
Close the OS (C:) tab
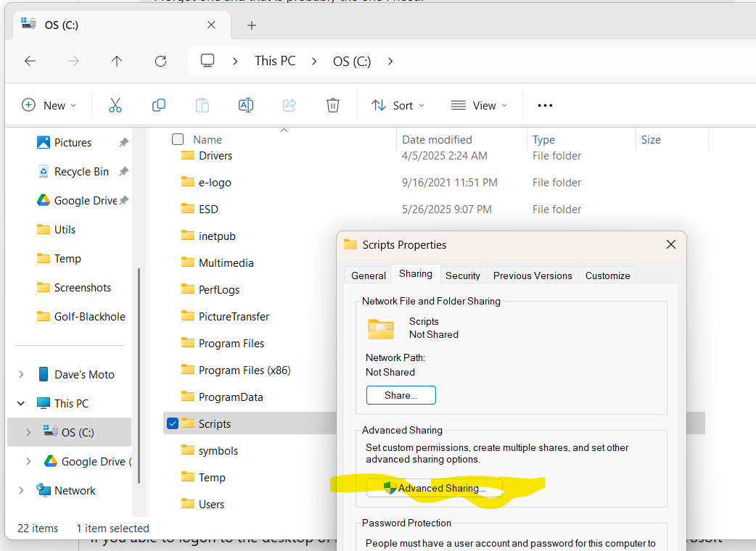pyautogui.click(x=211, y=25)
